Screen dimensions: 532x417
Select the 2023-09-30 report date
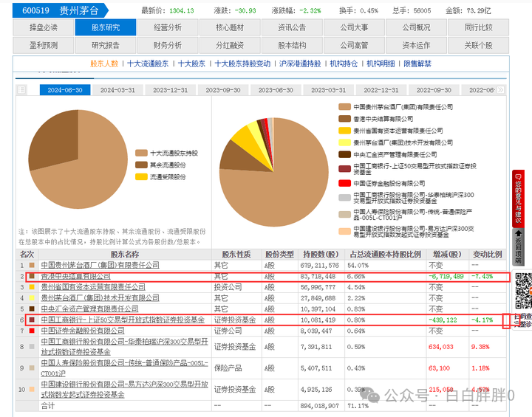pos(223,90)
